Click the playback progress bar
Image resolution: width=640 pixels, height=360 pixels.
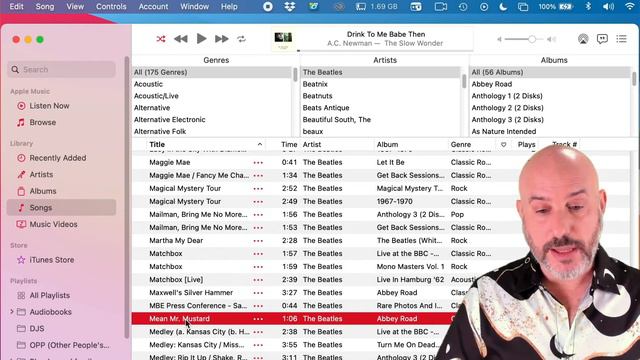pos(386,51)
